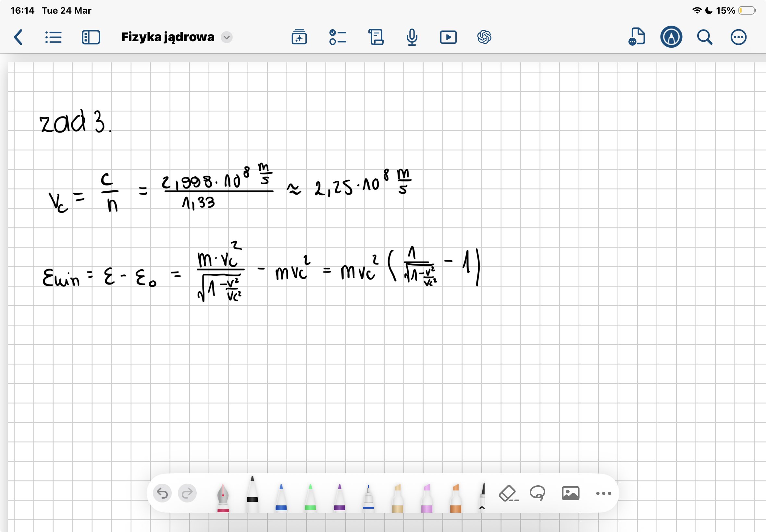Screen dimensions: 766x532
Task: Go back with the left chevron
Action: tap(19, 37)
